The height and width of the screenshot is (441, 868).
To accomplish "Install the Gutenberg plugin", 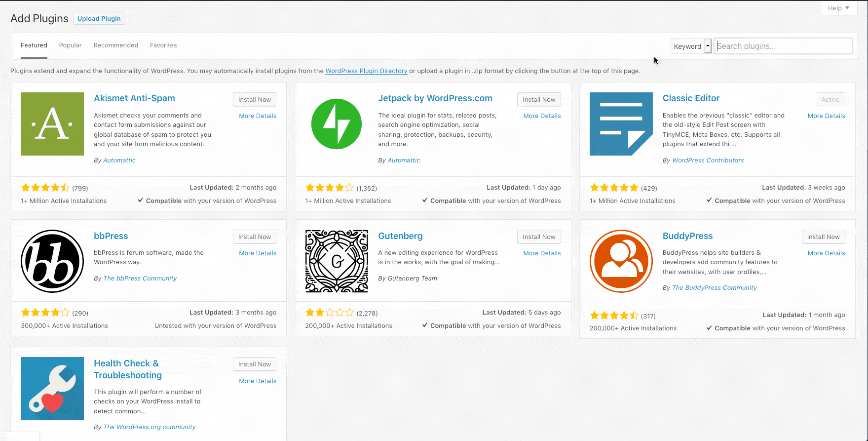I will pos(539,237).
